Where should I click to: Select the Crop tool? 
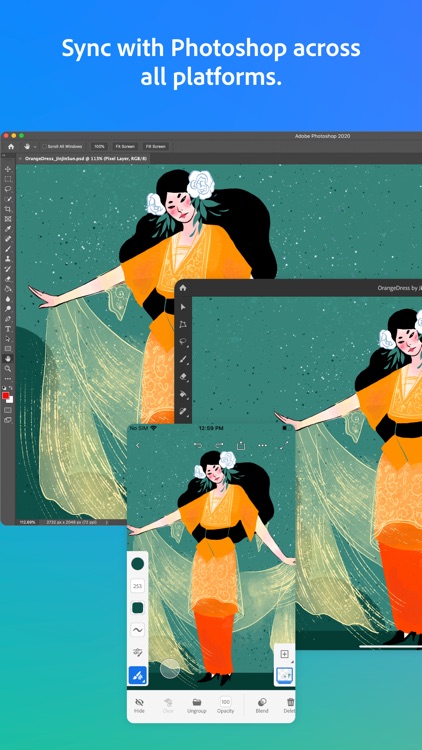click(x=8, y=210)
